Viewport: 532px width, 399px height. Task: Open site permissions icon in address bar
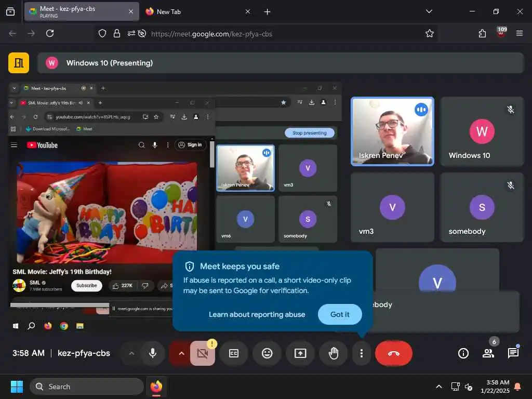coord(131,33)
